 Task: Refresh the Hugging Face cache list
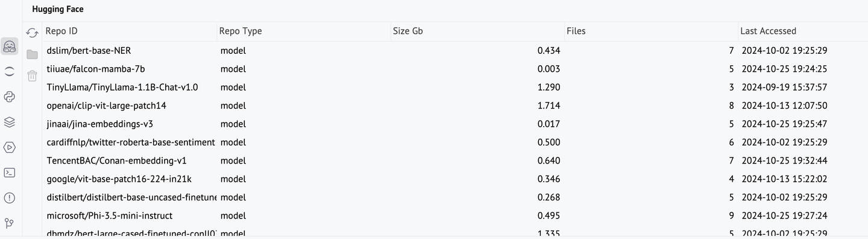[32, 33]
